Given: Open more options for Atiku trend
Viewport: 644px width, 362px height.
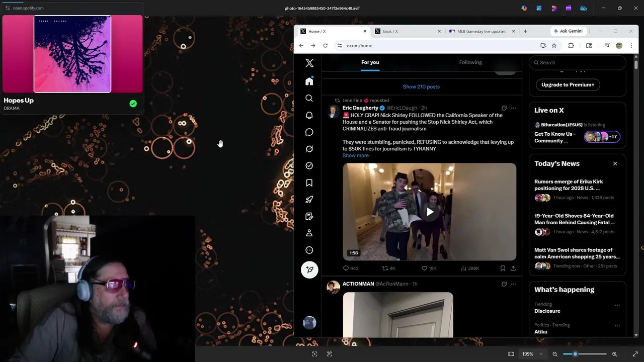Looking at the screenshot, I should [x=617, y=325].
